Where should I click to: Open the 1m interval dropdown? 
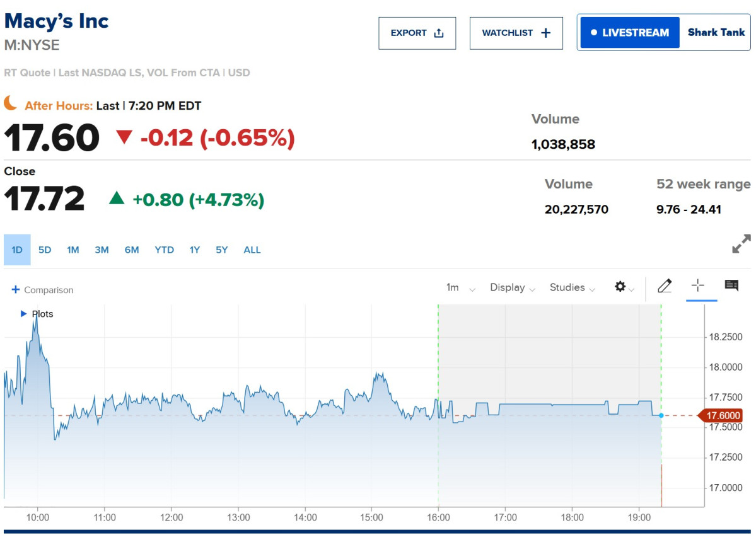[461, 287]
